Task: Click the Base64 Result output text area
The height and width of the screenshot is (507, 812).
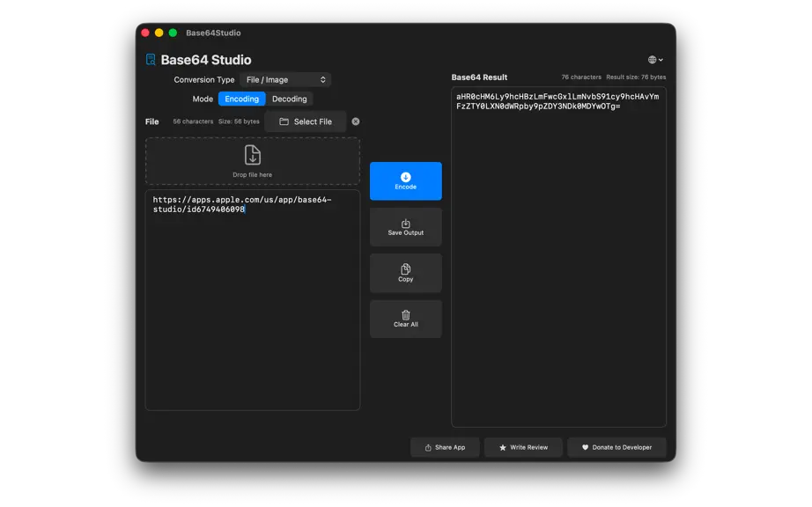Action: coord(558,257)
